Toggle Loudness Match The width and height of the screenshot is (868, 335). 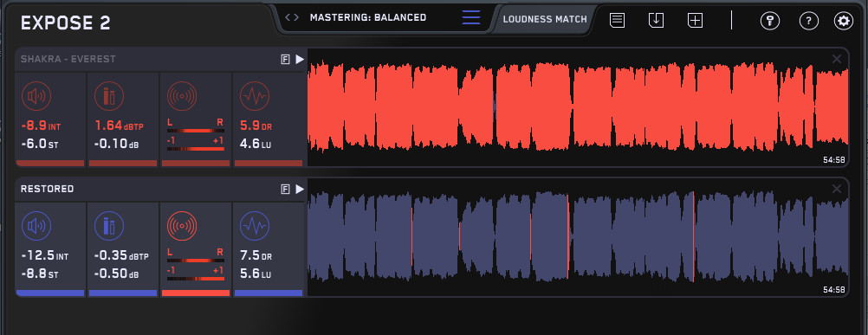[545, 19]
